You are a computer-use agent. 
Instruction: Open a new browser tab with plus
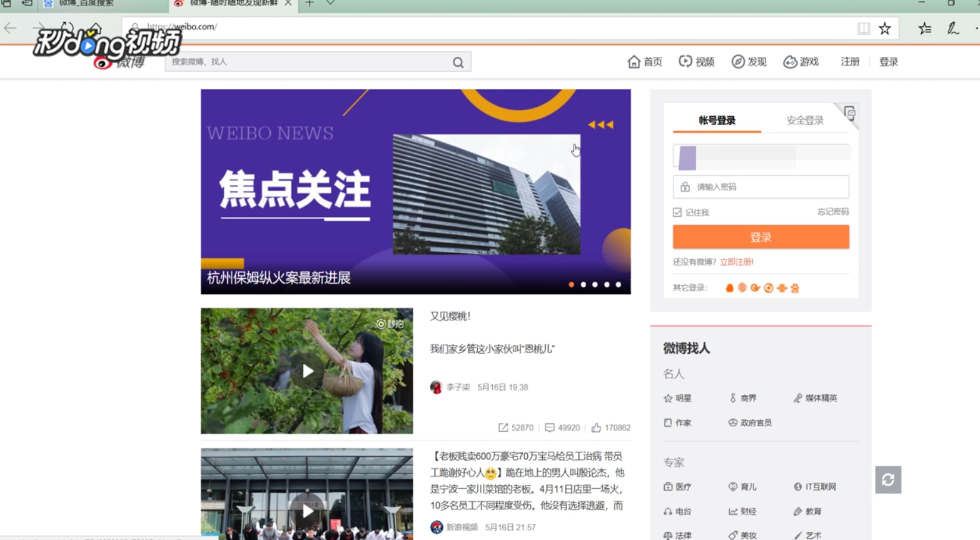pos(309,4)
